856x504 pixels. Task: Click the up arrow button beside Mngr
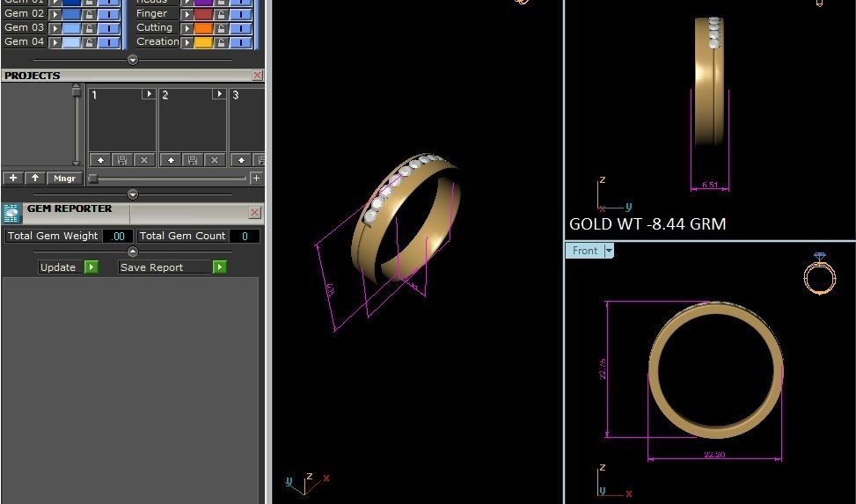(35, 178)
